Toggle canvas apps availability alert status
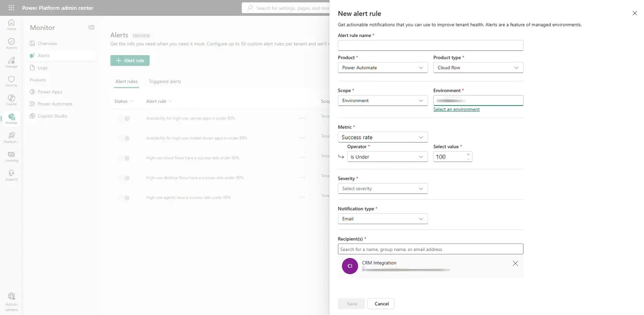This screenshot has width=644, height=315. 124,118
